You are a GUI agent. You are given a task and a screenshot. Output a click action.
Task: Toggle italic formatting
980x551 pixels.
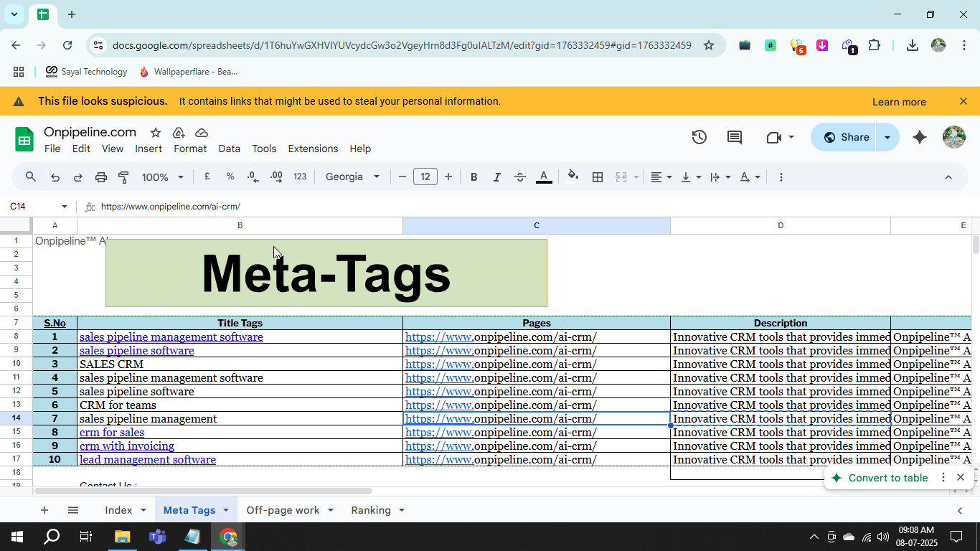coord(496,177)
